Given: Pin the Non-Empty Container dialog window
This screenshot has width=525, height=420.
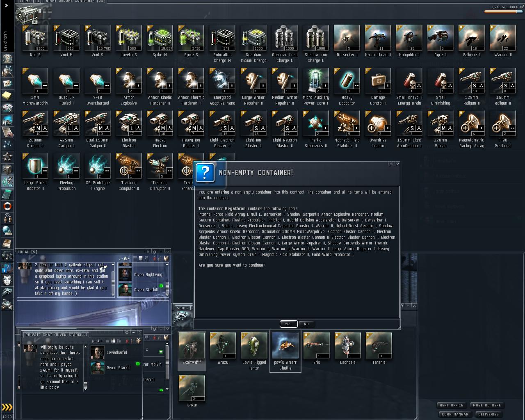Looking at the screenshot, I should pos(391,164).
